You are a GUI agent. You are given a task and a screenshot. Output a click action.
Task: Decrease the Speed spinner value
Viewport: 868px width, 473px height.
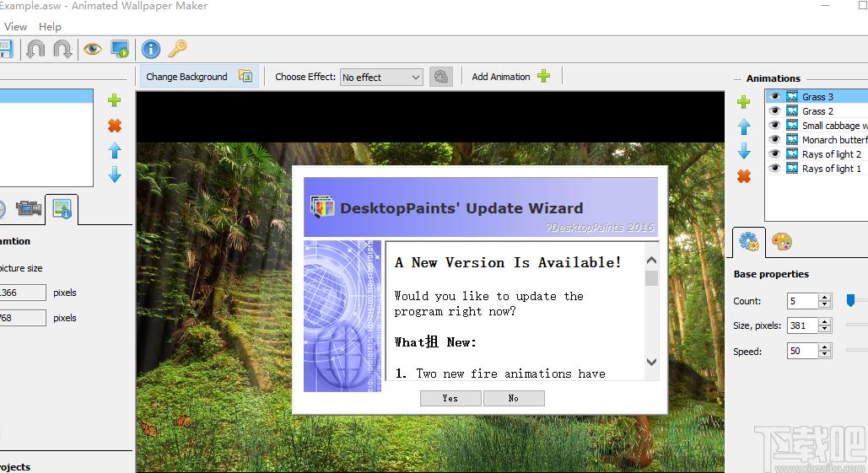(x=825, y=355)
